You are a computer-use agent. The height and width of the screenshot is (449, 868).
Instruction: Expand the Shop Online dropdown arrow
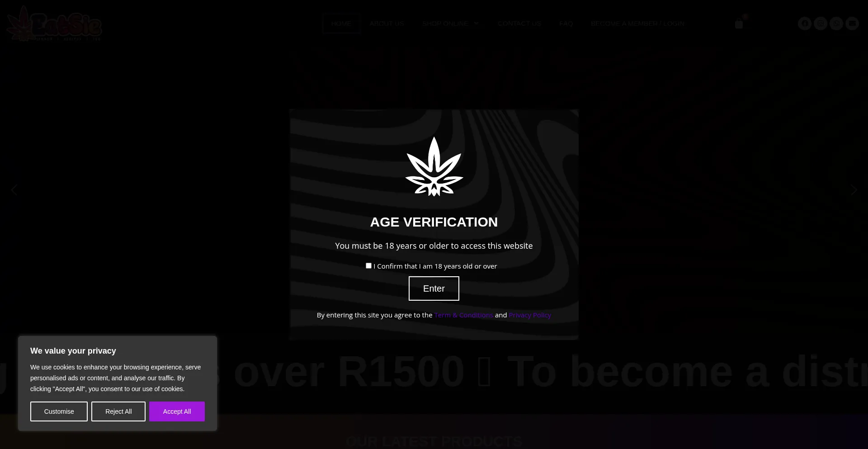tap(476, 24)
